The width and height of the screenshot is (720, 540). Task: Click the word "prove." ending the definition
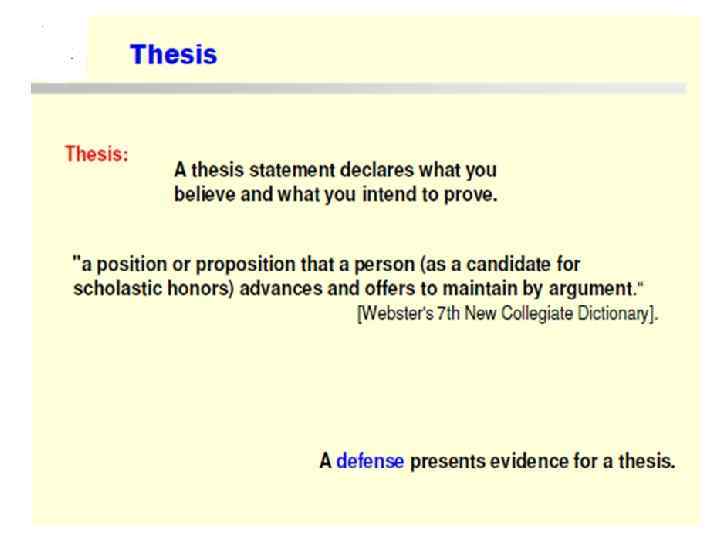point(474,193)
